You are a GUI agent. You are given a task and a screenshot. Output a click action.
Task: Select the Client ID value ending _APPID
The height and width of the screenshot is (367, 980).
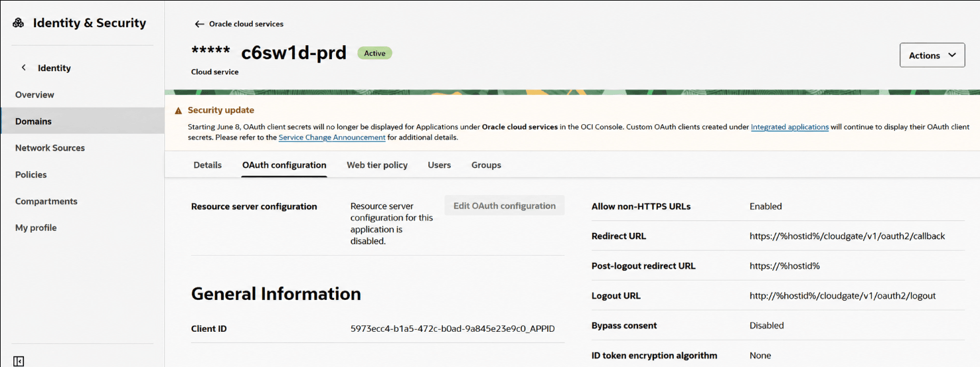452,329
